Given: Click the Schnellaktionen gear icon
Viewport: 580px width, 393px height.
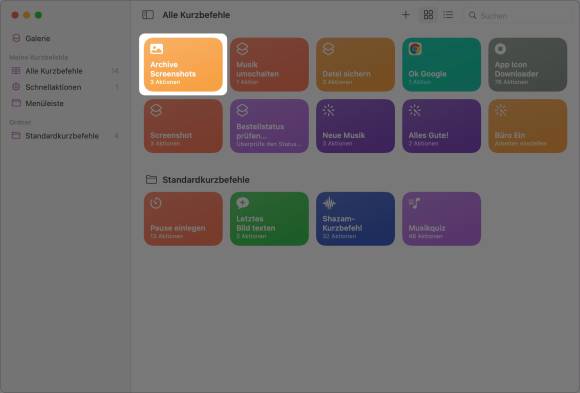Looking at the screenshot, I should click(x=16, y=87).
